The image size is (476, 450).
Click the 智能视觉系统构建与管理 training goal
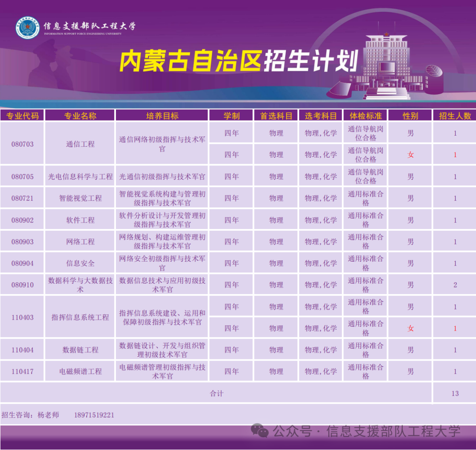tap(162, 198)
